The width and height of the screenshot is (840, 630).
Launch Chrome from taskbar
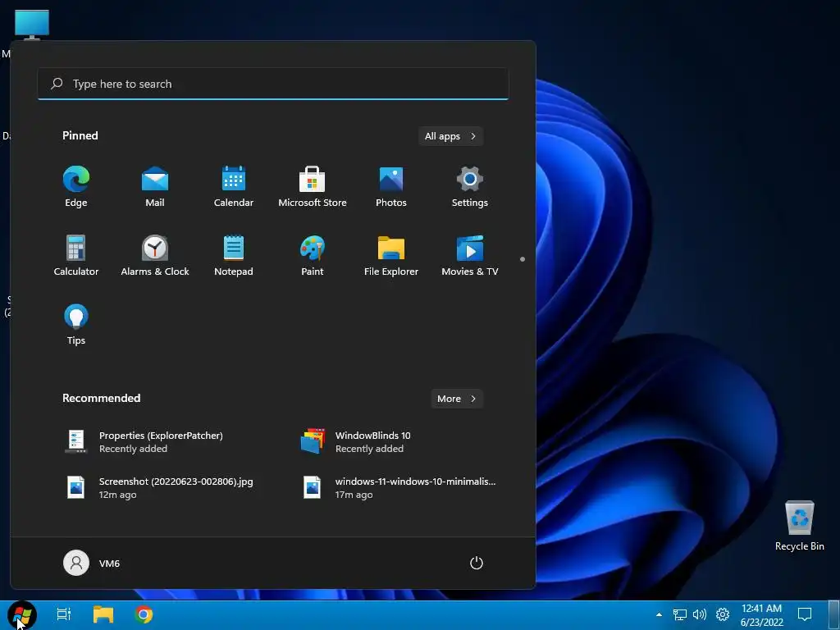pos(144,614)
